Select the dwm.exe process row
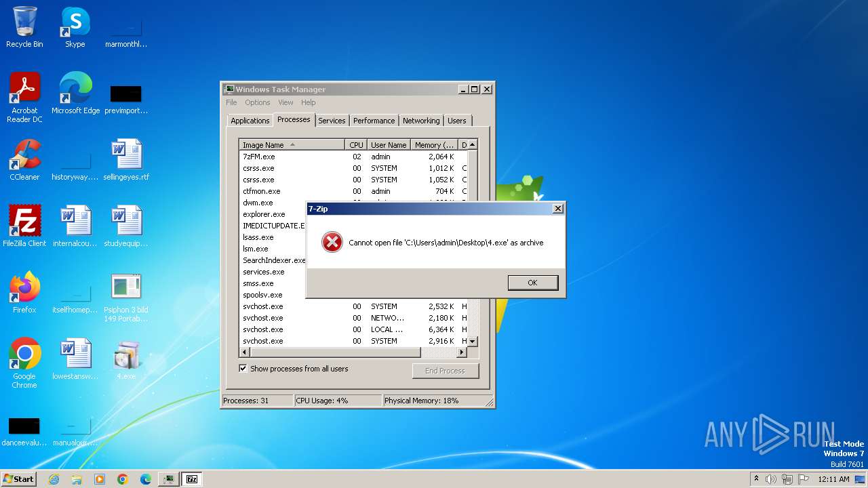 (x=273, y=203)
